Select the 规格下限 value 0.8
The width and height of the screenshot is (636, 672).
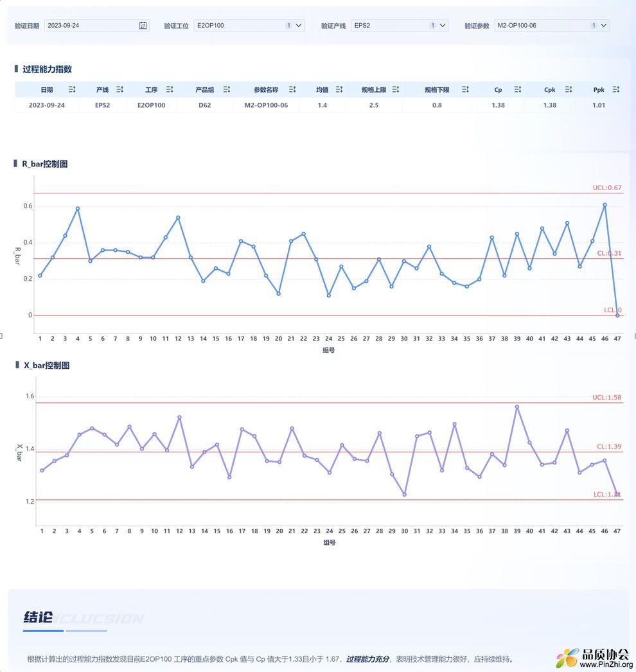tap(437, 105)
